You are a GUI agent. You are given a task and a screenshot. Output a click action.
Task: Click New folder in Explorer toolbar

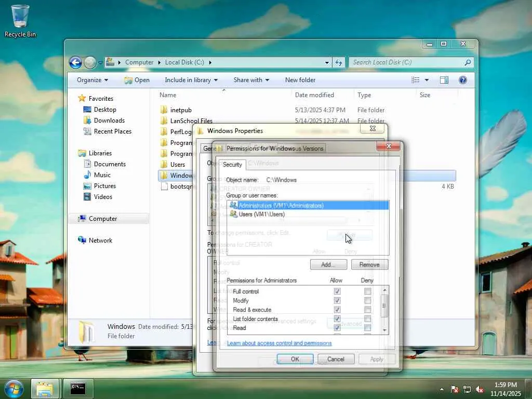pyautogui.click(x=300, y=80)
